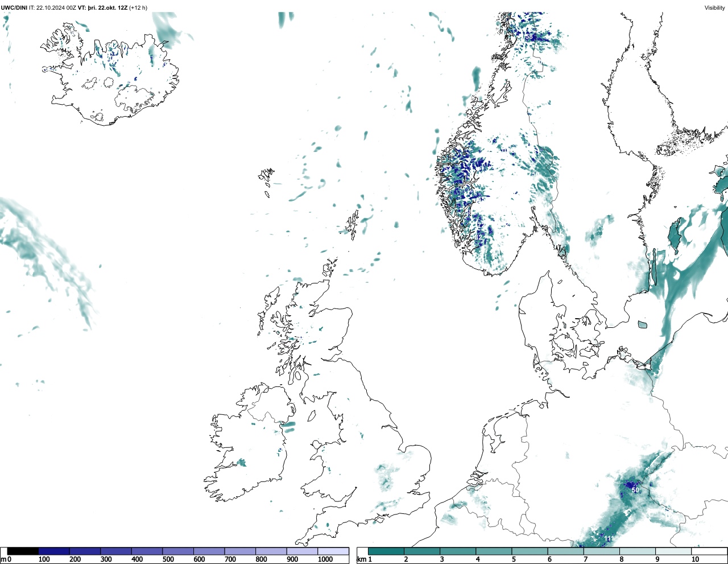Click the '38' value label over northern Norway
This screenshot has height=564, width=728.
[529, 36]
